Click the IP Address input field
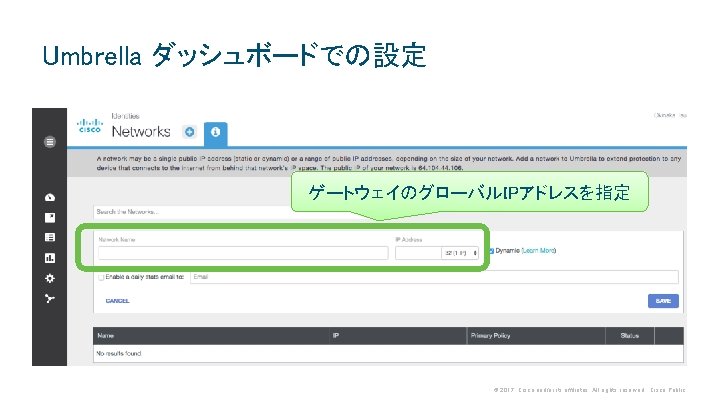Screen dimensions: 720x405 point(418,253)
